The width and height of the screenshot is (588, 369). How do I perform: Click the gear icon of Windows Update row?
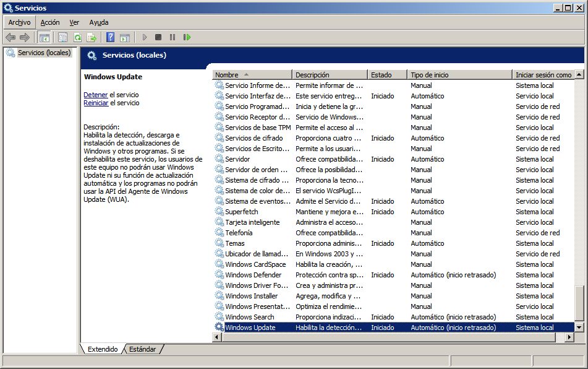(x=219, y=327)
